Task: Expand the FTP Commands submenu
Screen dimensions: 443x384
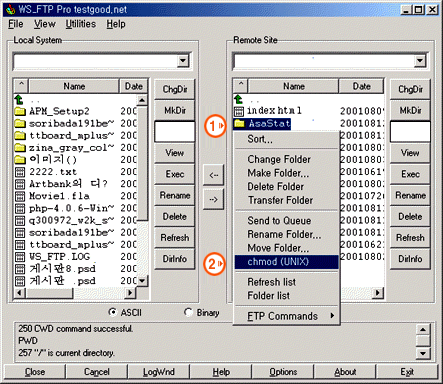Action: [287, 316]
